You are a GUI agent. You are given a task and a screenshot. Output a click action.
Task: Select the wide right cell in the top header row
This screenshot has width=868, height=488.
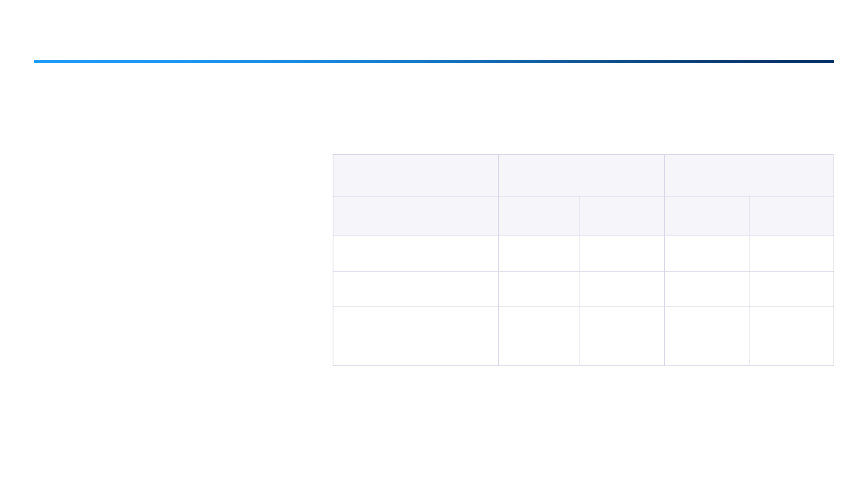[x=749, y=175]
